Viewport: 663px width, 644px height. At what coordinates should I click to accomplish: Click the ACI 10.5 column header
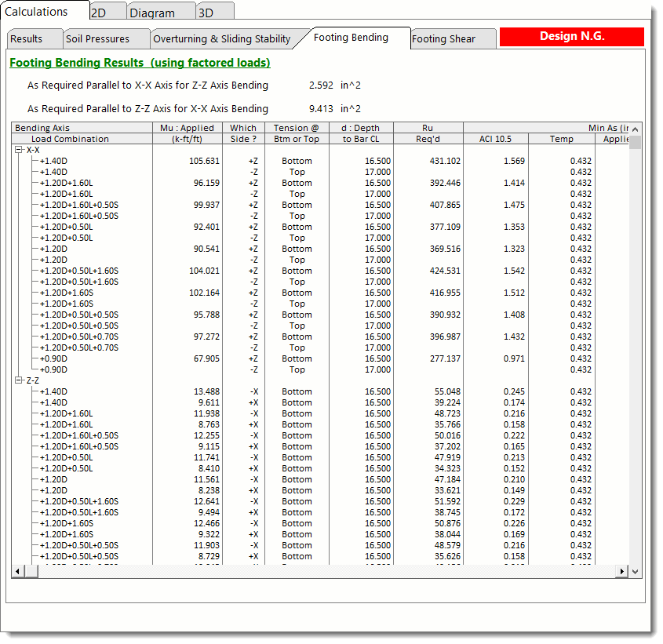pyautogui.click(x=495, y=139)
